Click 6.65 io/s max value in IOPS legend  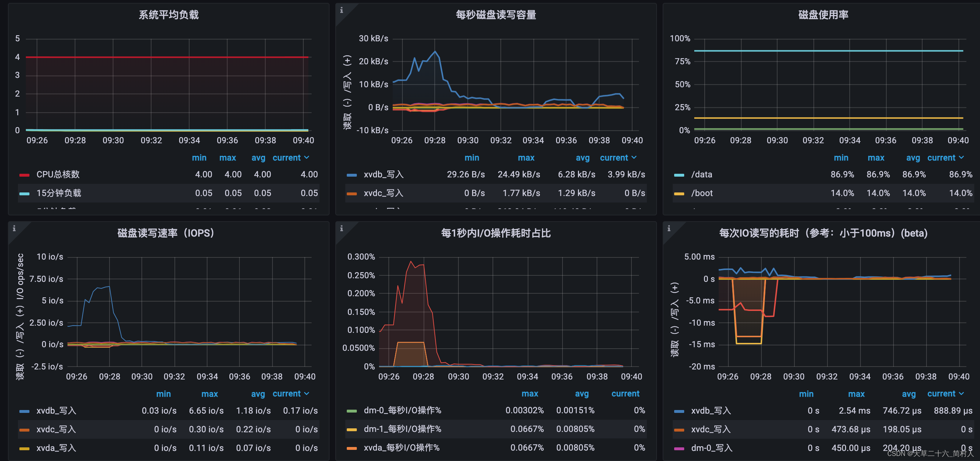pyautogui.click(x=206, y=410)
